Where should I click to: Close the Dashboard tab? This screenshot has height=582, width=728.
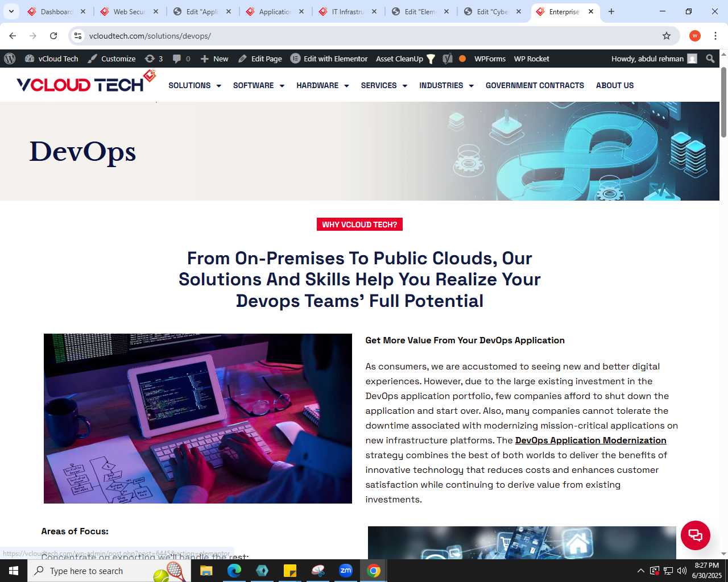pyautogui.click(x=83, y=11)
